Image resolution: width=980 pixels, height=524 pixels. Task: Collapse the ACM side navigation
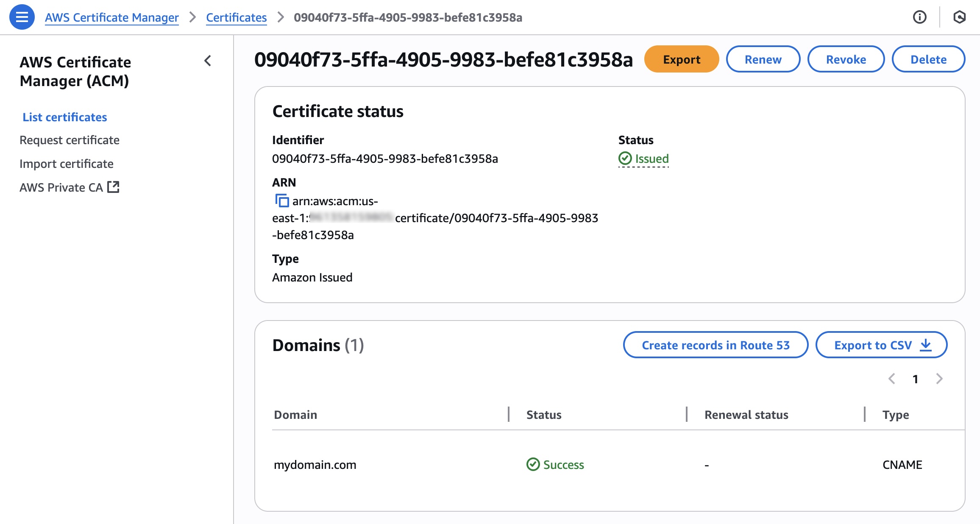[x=208, y=61]
